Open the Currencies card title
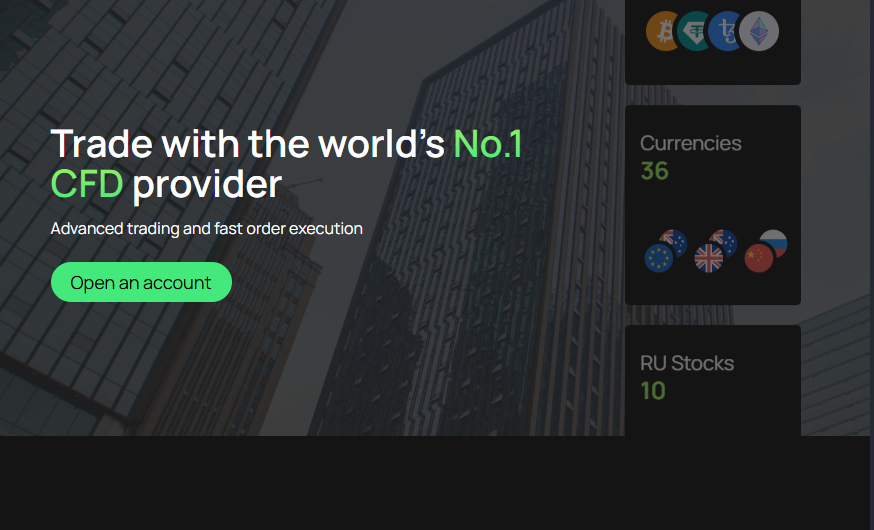Image resolution: width=874 pixels, height=530 pixels. (690, 143)
